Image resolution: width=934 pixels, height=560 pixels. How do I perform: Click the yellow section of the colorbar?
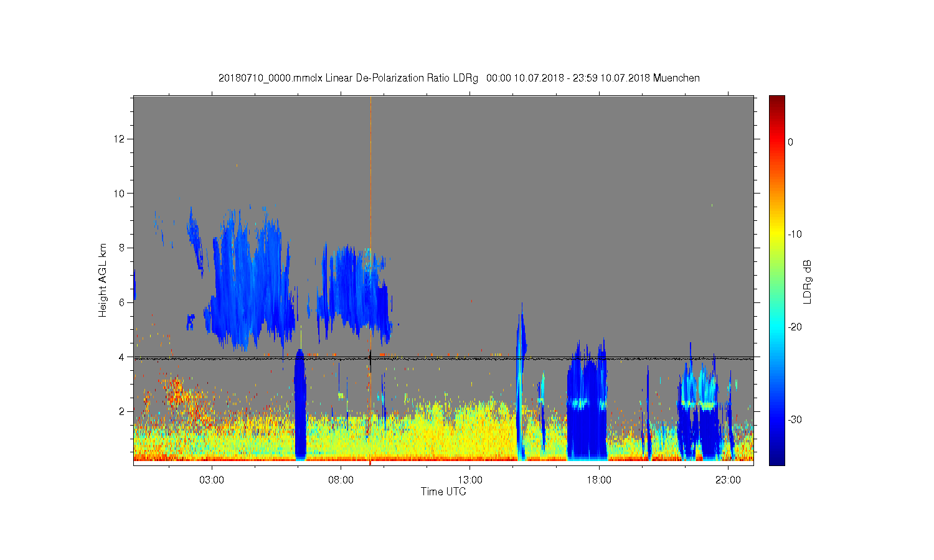click(x=776, y=233)
